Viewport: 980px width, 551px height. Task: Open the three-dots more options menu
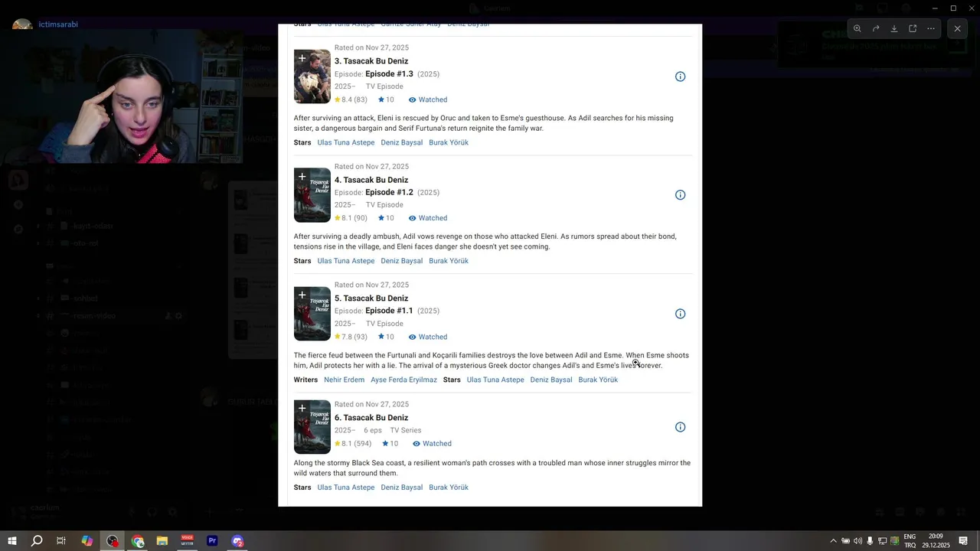[931, 28]
